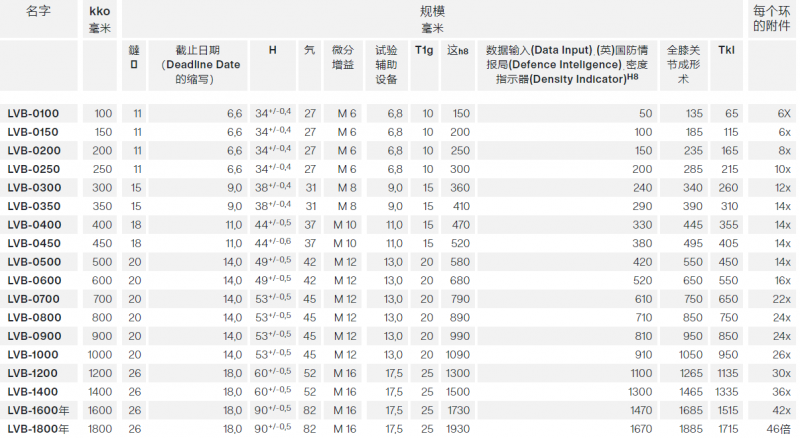The image size is (800, 438).
Task: Select the 8x value in LVB-0200 row
Action: [x=784, y=151]
